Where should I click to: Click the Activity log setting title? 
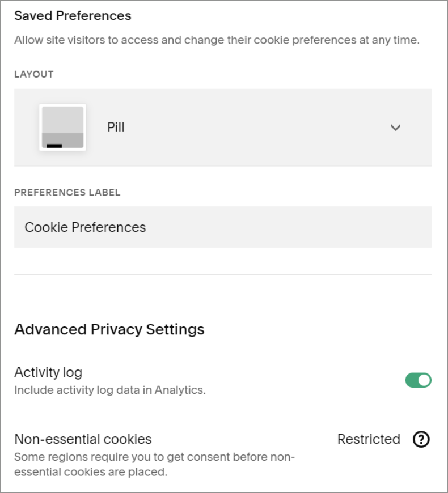pos(48,372)
